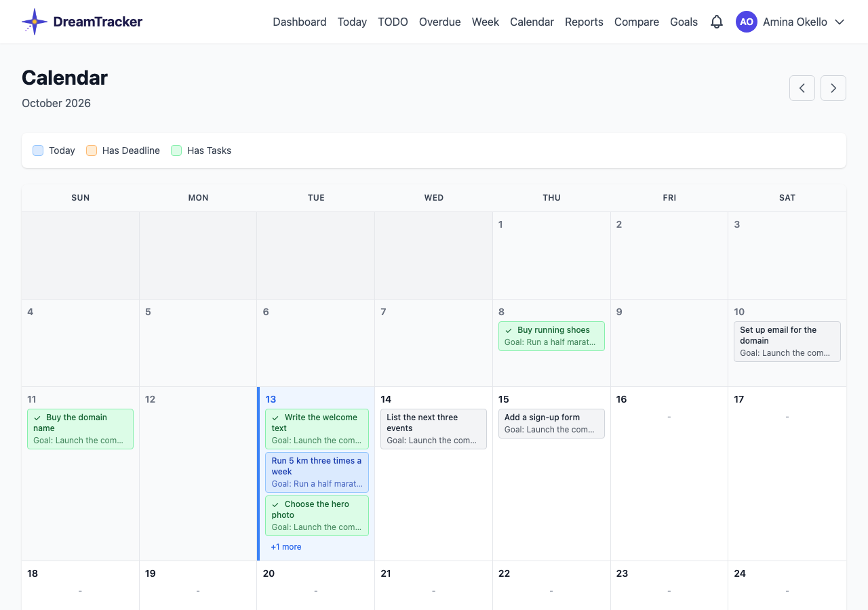Expand the Amina Okello account menu chevron
Image resolution: width=868 pixels, height=610 pixels.
click(x=840, y=22)
